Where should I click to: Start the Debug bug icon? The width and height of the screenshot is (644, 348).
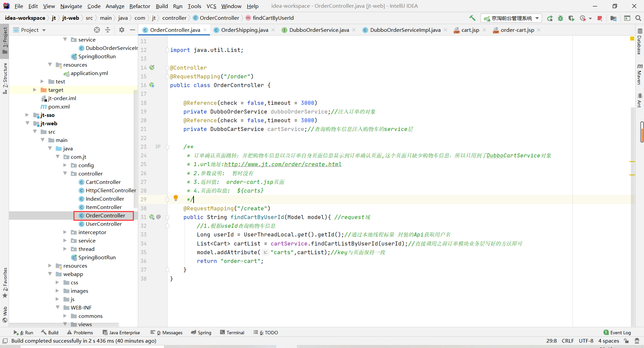click(x=560, y=18)
